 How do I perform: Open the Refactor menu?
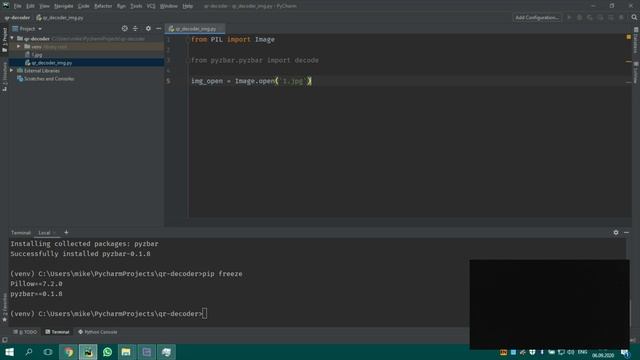click(103, 6)
